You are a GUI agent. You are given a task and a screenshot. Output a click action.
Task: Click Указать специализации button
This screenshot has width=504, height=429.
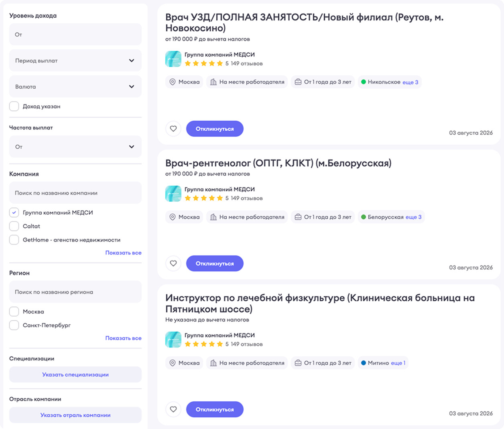pos(75,374)
